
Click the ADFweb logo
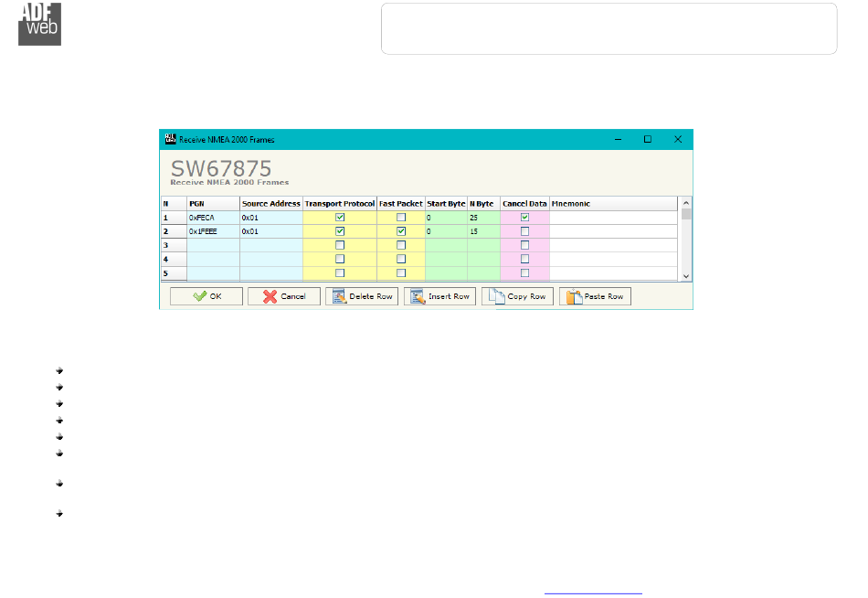pos(40,24)
